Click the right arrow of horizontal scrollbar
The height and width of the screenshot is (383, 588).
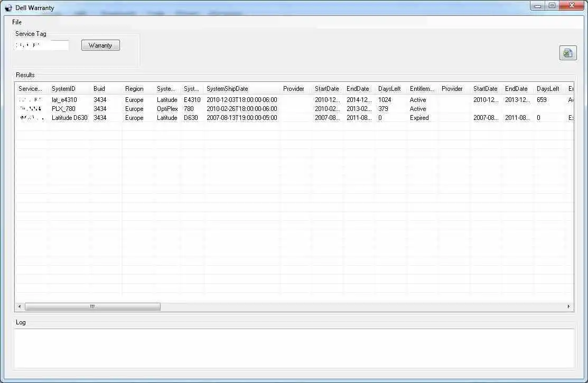point(569,306)
